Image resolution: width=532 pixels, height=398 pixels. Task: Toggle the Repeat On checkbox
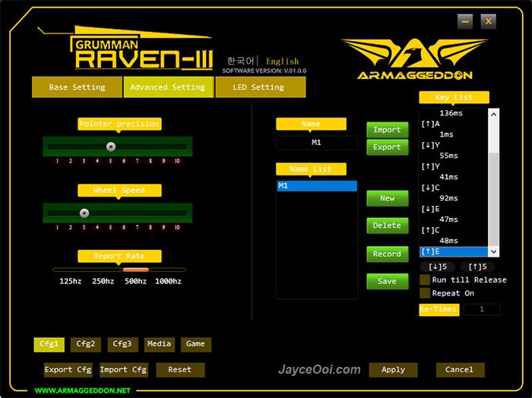pyautogui.click(x=425, y=293)
